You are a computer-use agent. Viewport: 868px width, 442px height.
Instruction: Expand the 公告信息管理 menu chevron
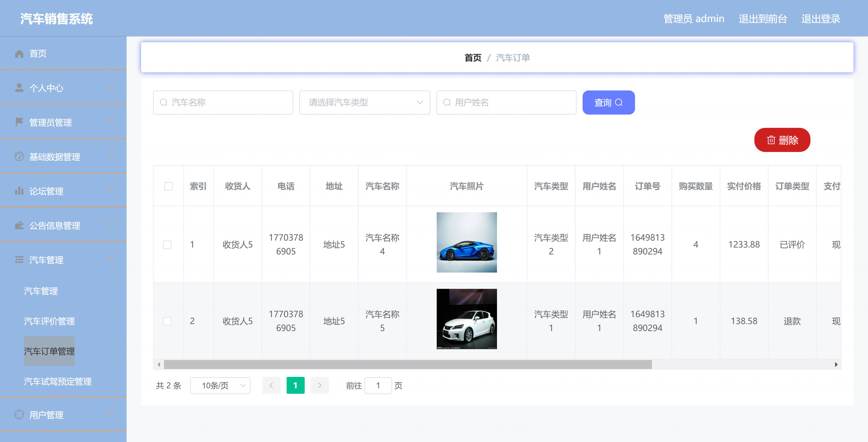click(111, 224)
